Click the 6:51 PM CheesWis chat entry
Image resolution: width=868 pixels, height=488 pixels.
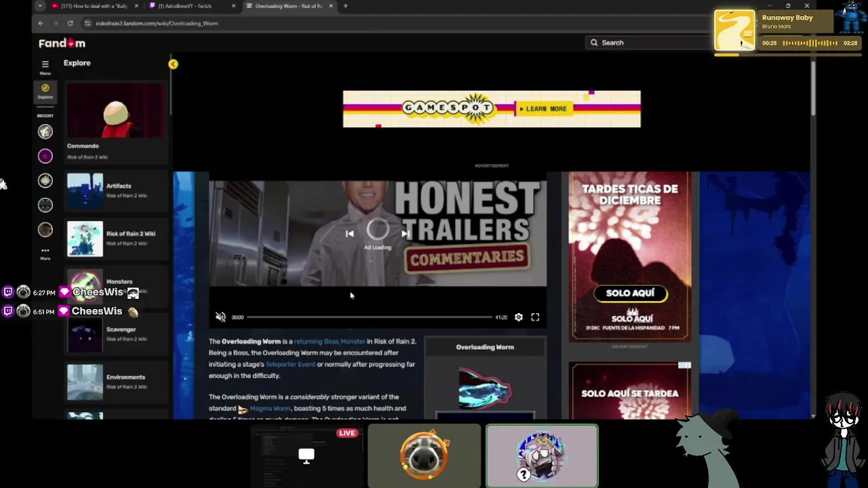pos(71,312)
